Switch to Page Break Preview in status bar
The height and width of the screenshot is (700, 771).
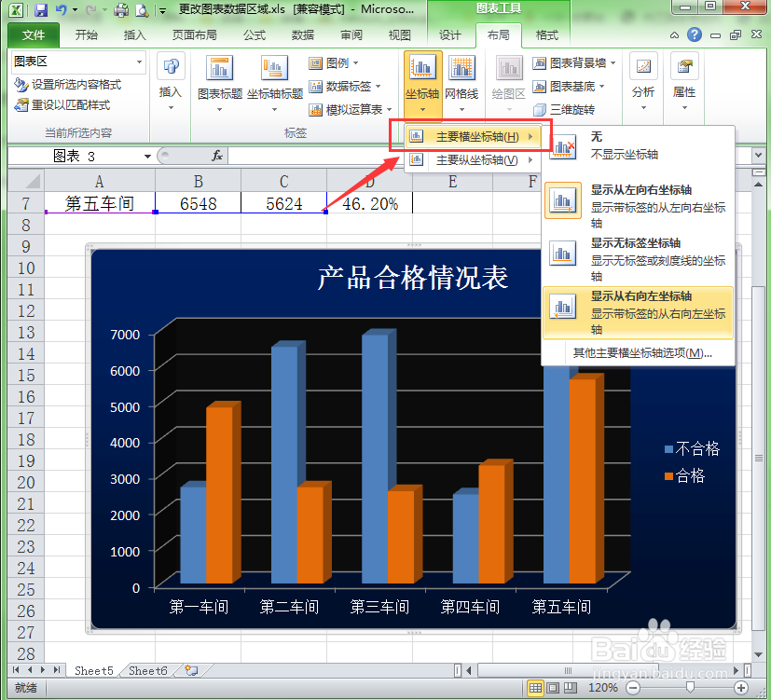pyautogui.click(x=570, y=688)
